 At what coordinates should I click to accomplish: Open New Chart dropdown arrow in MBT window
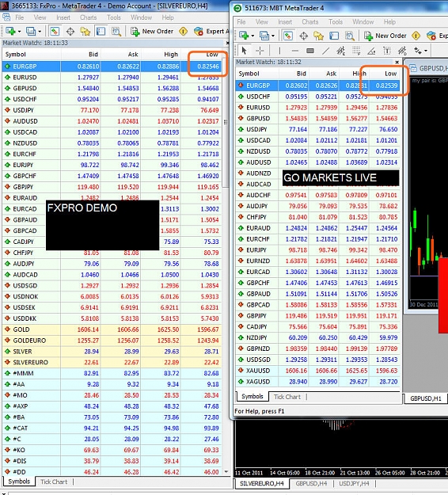[x=252, y=36]
